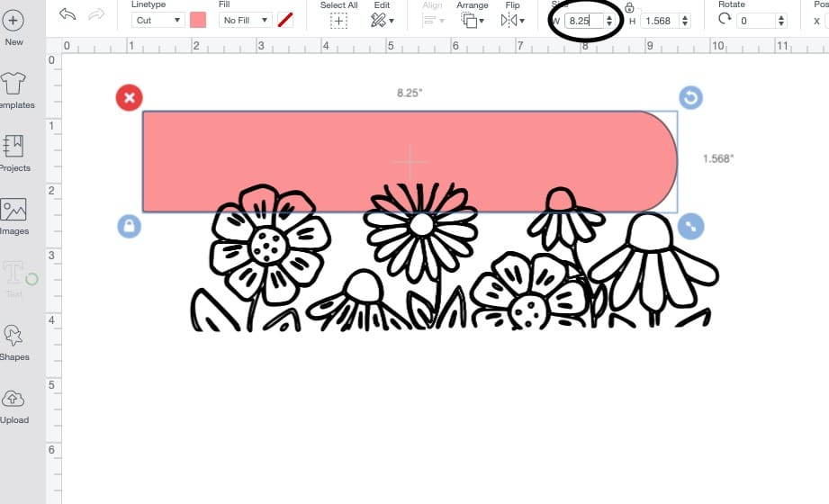The width and height of the screenshot is (829, 504).
Task: Click the Rotate icon in toolbar
Action: [725, 19]
